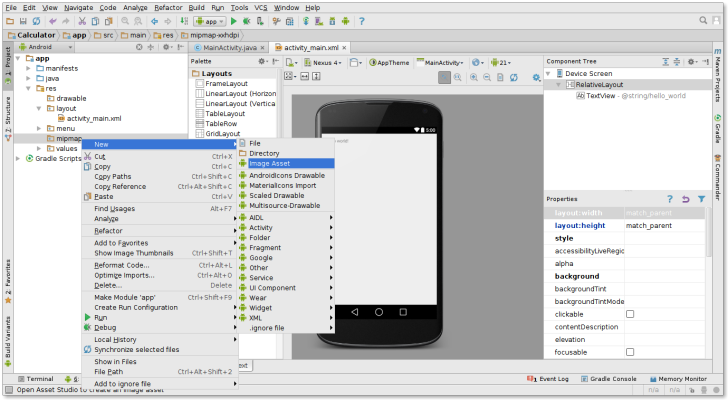The image size is (728, 400).
Task: Open the Gradle Console tool window
Action: (x=609, y=379)
